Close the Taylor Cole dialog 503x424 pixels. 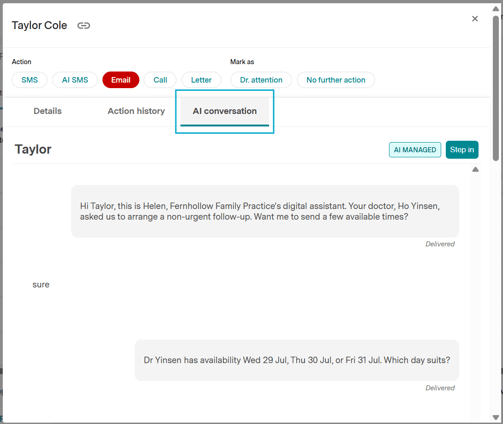point(475,19)
